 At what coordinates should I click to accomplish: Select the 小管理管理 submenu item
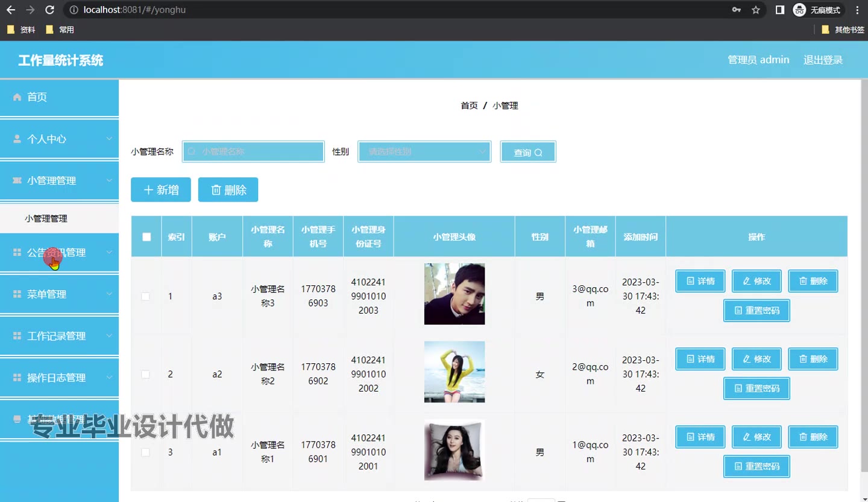[x=59, y=218]
